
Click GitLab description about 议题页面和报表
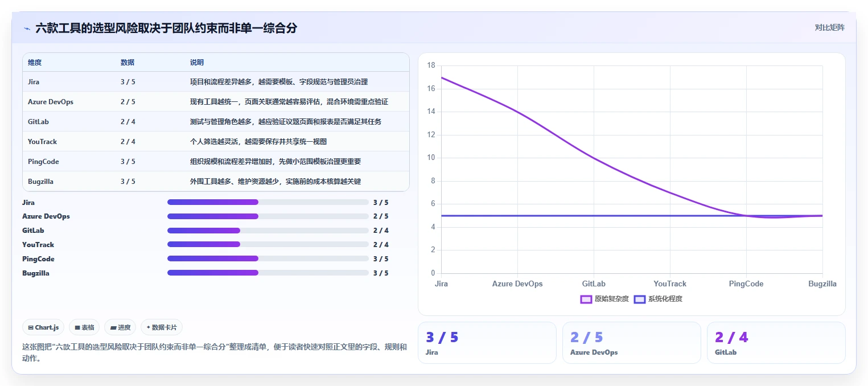pos(286,122)
